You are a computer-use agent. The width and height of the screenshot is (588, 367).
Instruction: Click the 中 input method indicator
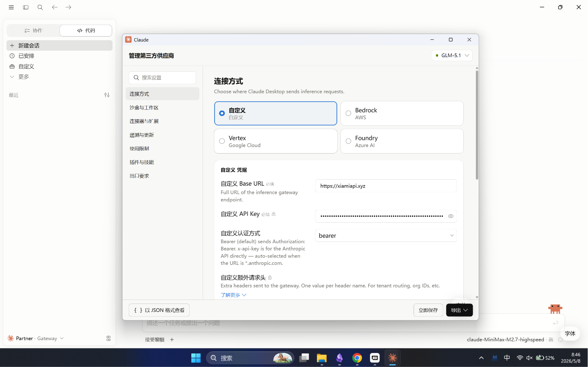pos(507,358)
